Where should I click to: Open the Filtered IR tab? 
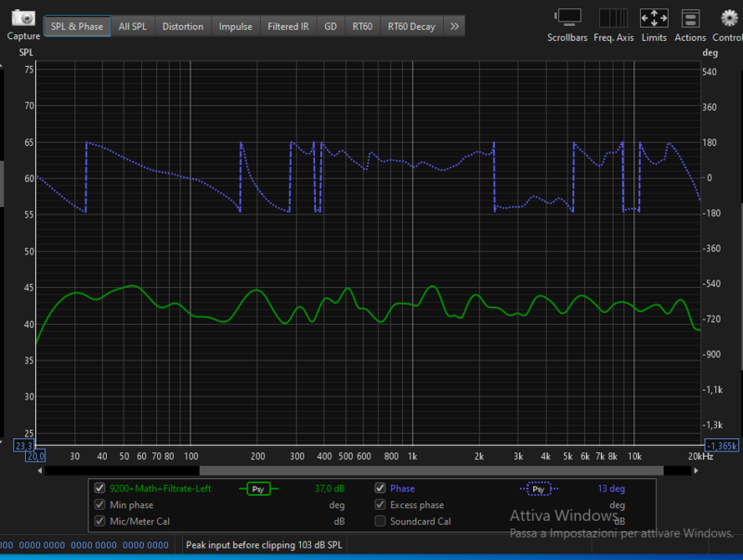(288, 27)
